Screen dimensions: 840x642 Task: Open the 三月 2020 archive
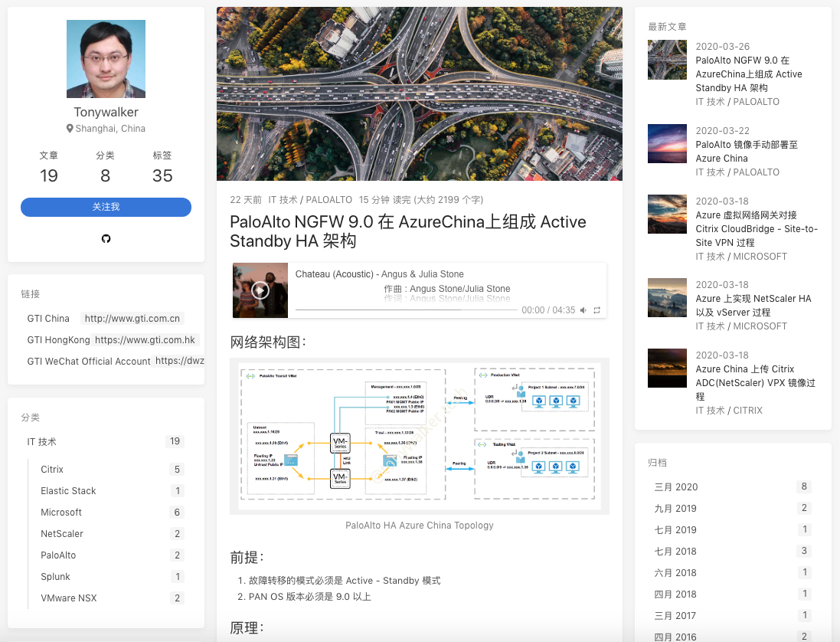click(676, 487)
